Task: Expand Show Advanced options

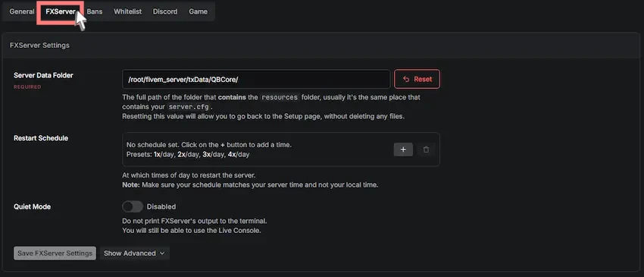Action: [134, 253]
